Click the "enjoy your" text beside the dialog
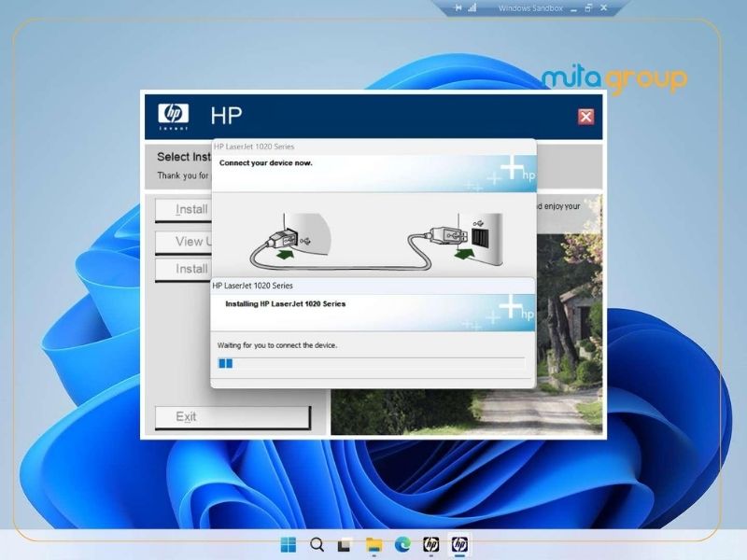Screen dimensions: 747x560 pos(562,206)
